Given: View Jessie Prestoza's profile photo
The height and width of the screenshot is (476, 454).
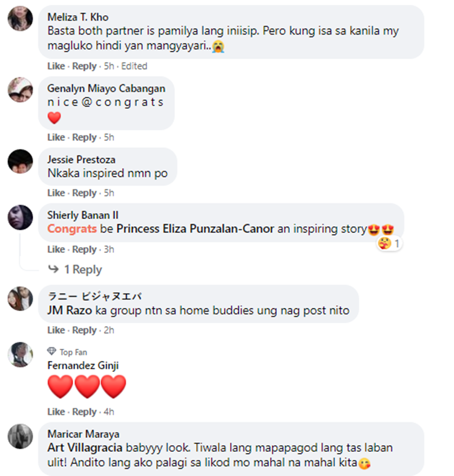Looking at the screenshot, I should pyautogui.click(x=21, y=161).
